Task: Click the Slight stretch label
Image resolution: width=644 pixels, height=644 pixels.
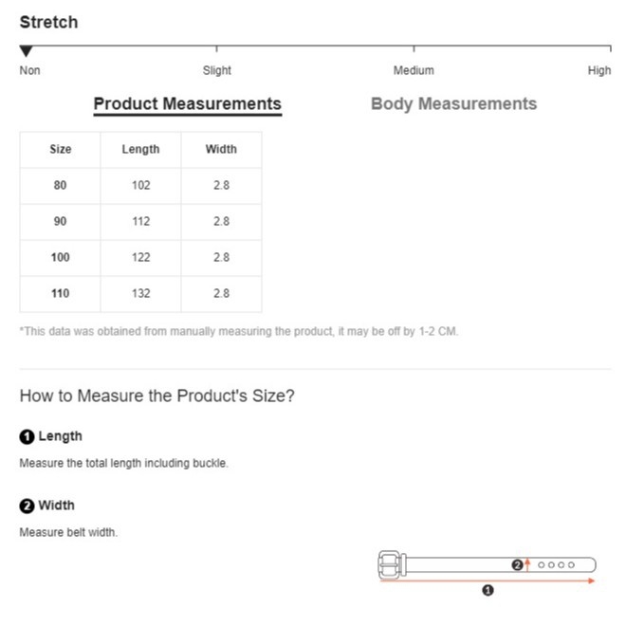Action: click(x=217, y=70)
